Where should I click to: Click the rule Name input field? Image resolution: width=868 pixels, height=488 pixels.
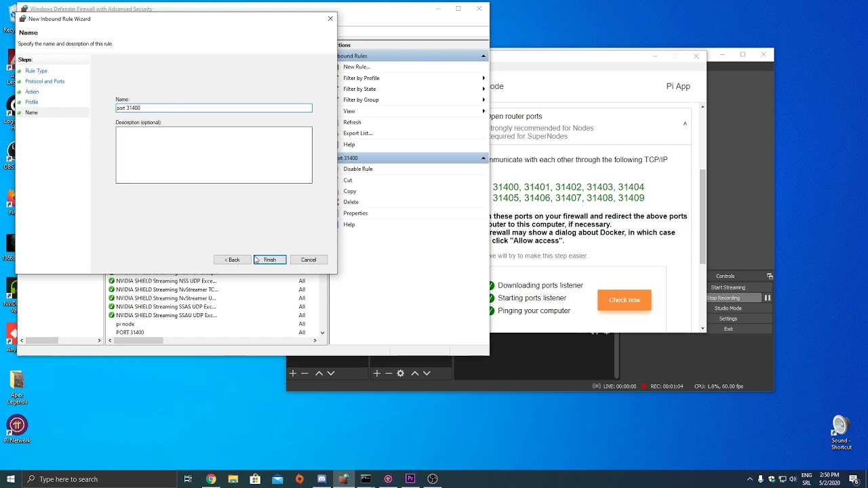tap(214, 108)
